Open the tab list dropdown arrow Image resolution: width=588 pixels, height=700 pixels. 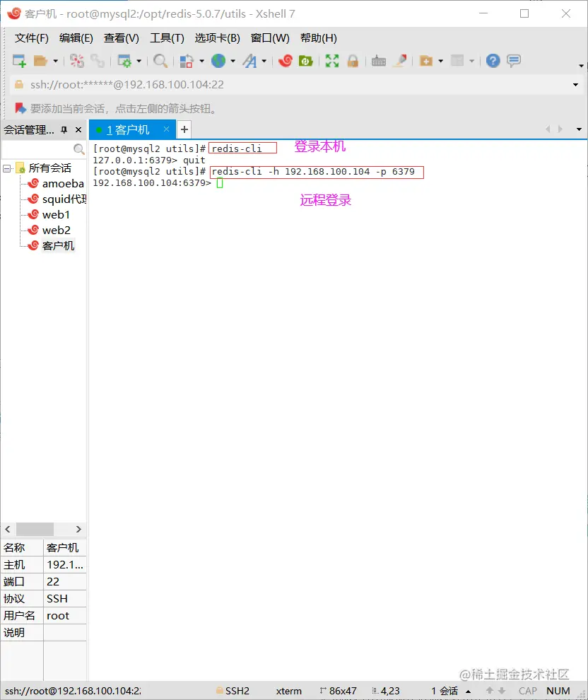coord(579,129)
